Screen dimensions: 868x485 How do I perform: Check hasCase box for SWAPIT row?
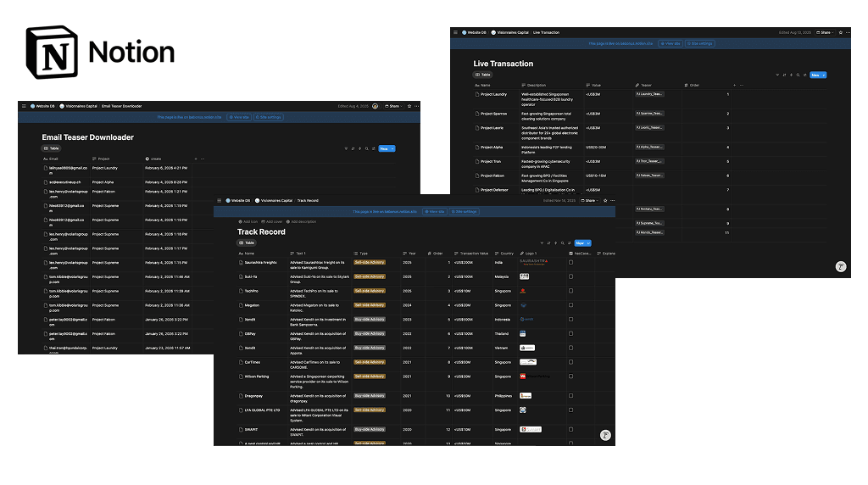(x=570, y=429)
